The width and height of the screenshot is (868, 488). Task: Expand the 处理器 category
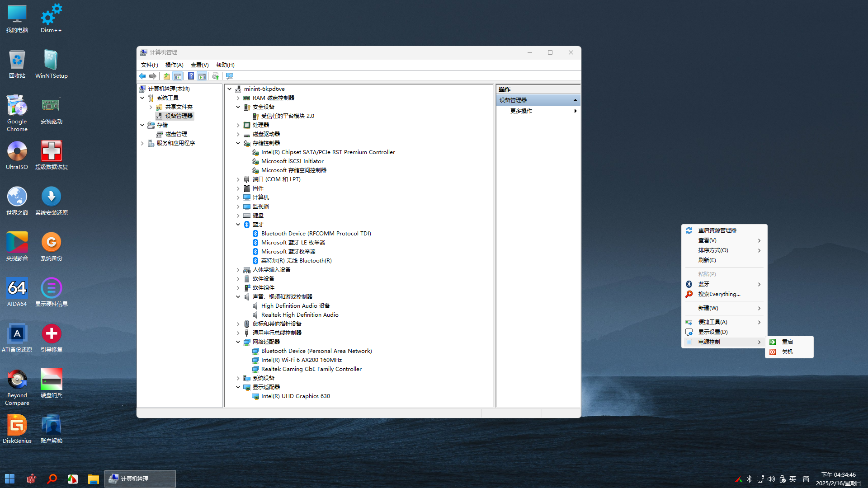point(238,125)
